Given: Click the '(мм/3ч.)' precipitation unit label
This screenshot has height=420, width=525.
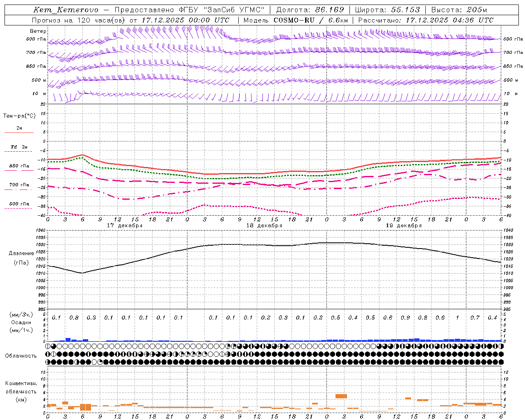Looking at the screenshot, I should (21, 315).
